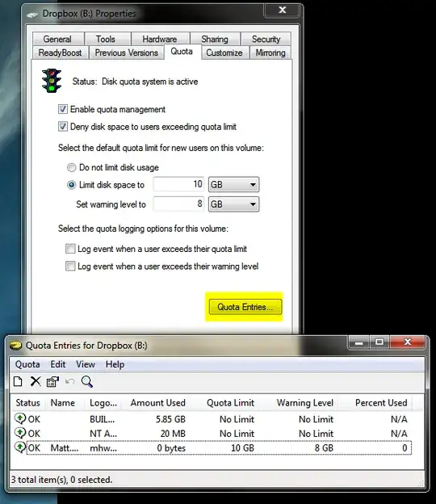Click the warning level value field
436x504 pixels.
coord(178,204)
